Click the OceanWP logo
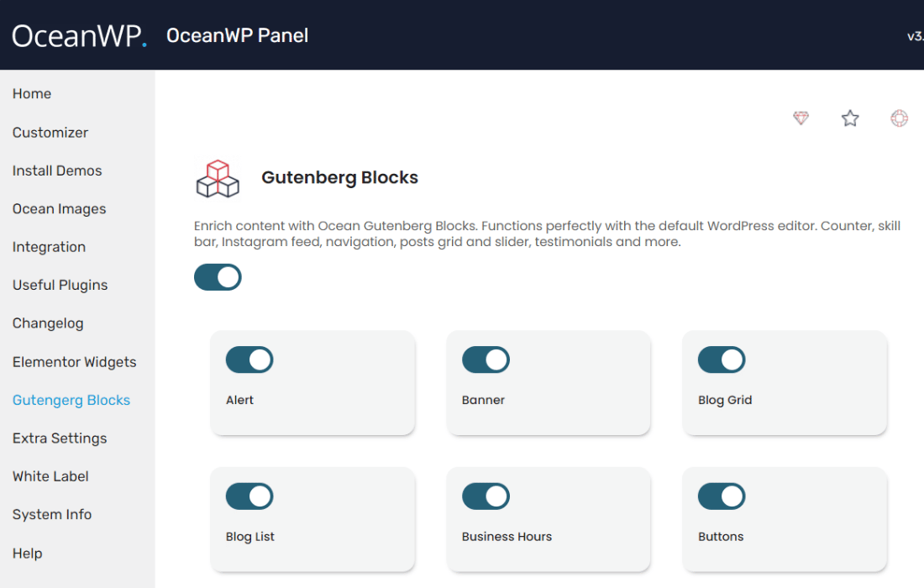Image resolution: width=924 pixels, height=588 pixels. [79, 35]
